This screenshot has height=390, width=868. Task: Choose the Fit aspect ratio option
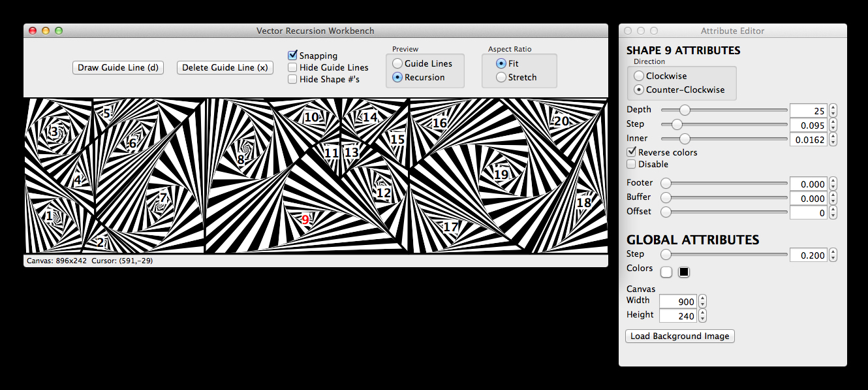(x=501, y=63)
